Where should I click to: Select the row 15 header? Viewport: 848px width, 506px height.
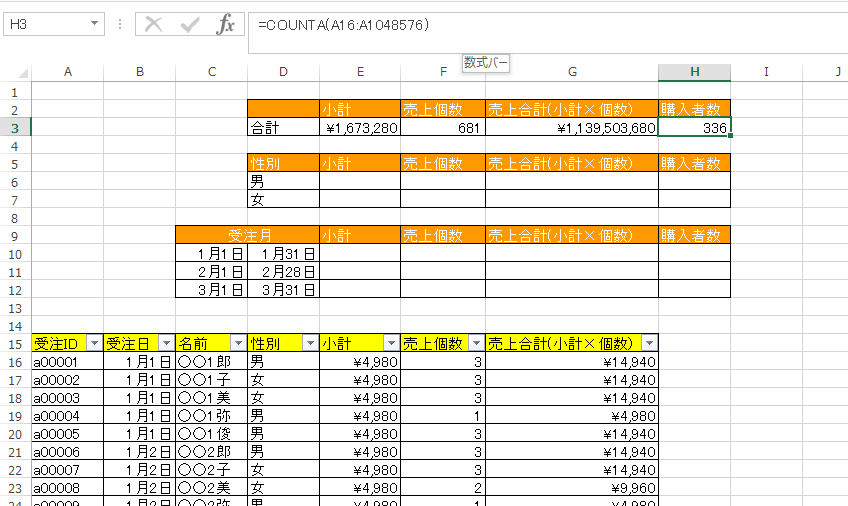point(15,343)
